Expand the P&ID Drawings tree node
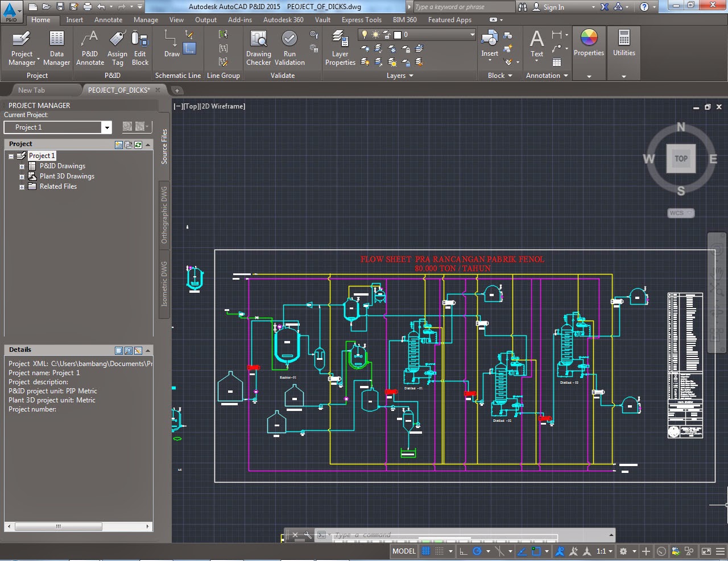 click(x=22, y=167)
